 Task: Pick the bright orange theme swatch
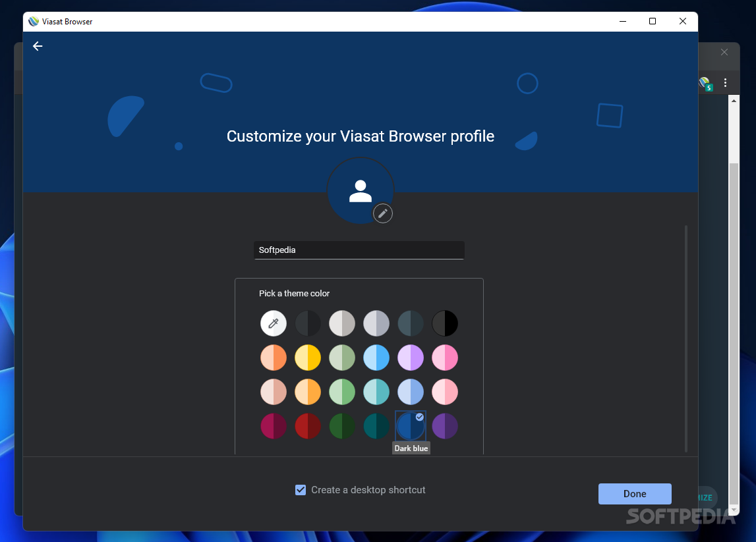(274, 358)
